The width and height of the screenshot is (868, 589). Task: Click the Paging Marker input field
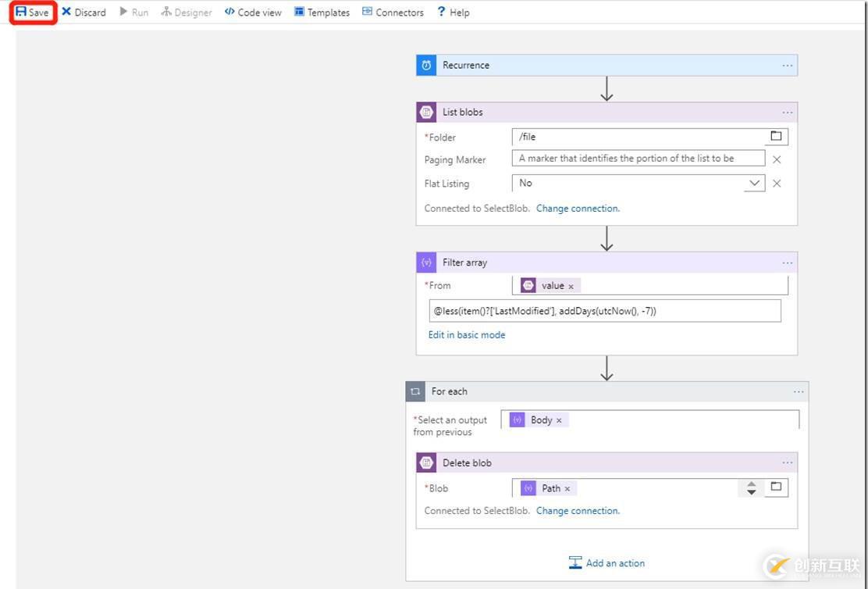(639, 159)
